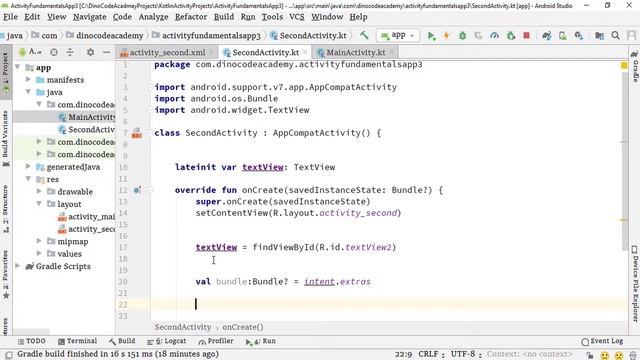This screenshot has height=360, width=640.
Task: Collapse the java folder node
Action: point(28,92)
